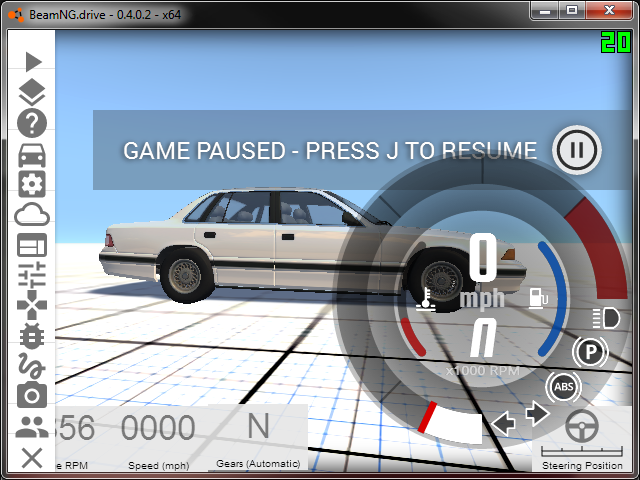Open the Help question mark icon

32,123
